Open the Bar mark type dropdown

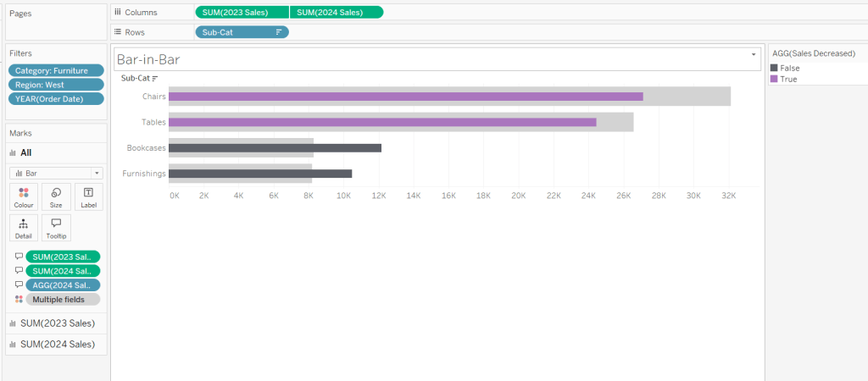tap(56, 173)
